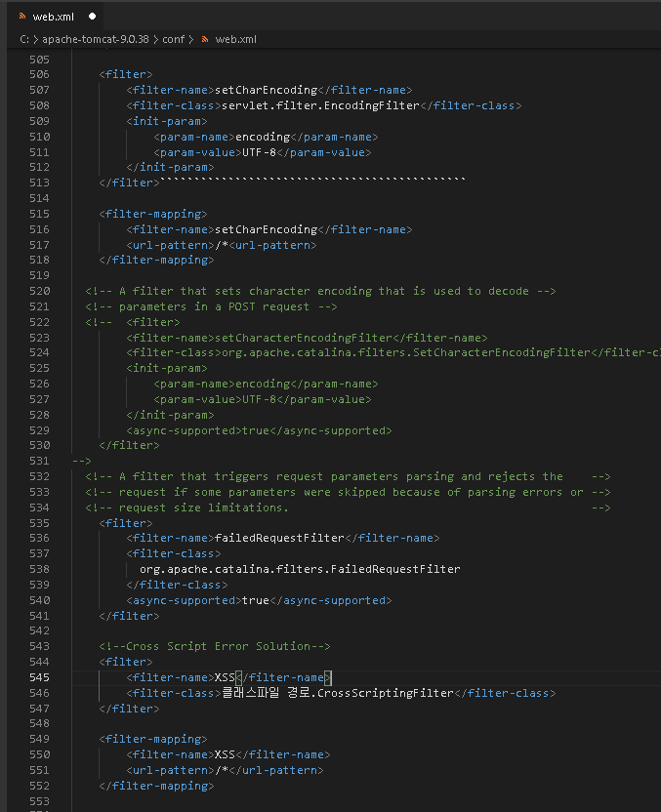This screenshot has width=661, height=812.
Task: Click the </filter-mapping> tag on line 552
Action: [156, 786]
